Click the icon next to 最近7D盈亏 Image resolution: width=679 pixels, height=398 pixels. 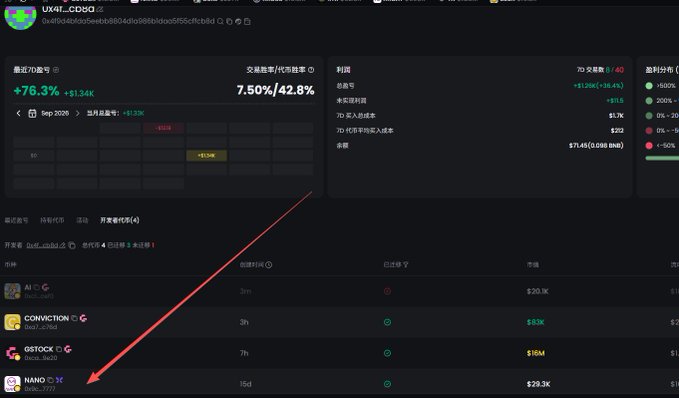click(x=56, y=70)
